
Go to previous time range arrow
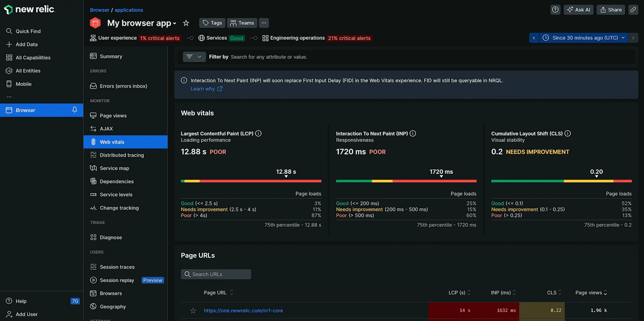534,38
